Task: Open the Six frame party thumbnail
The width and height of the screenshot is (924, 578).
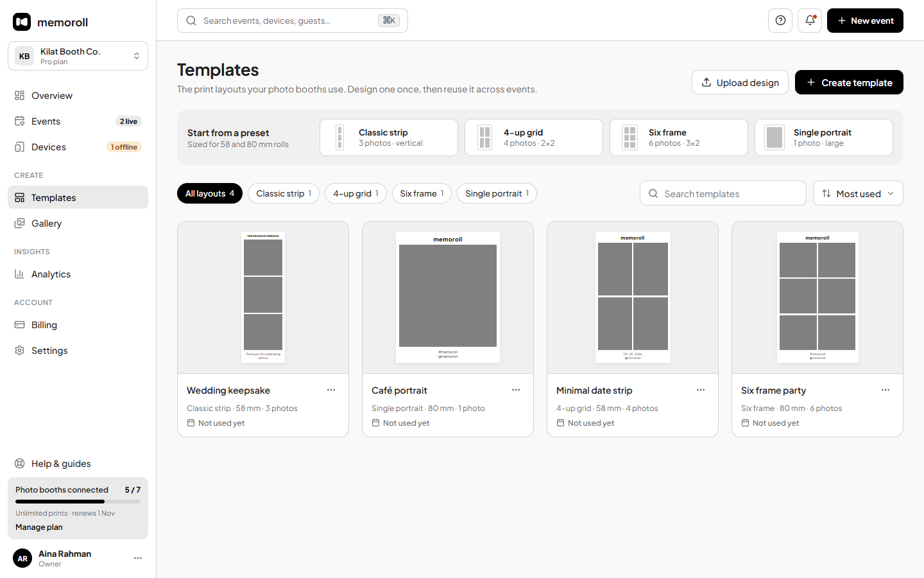Action: (x=817, y=297)
